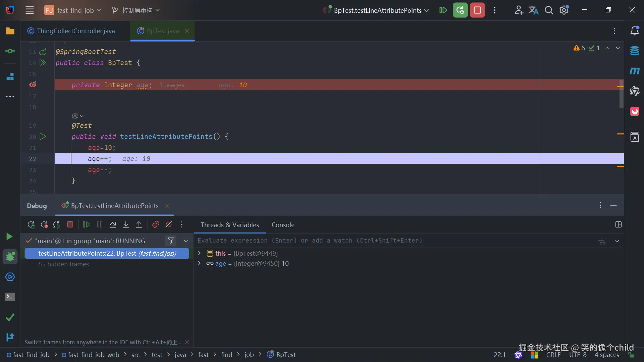Click View Breakpoints in debug toolbar
The image size is (644, 362).
[156, 224]
